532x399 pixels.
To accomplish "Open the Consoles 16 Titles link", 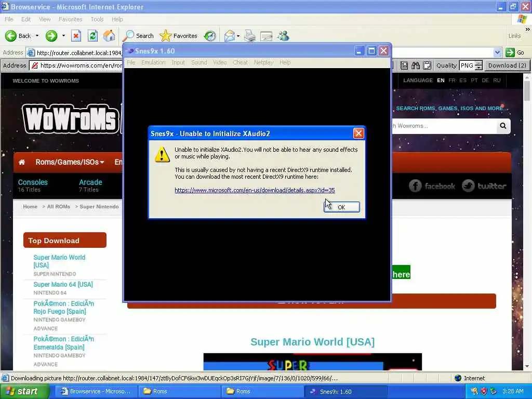I will point(33,185).
